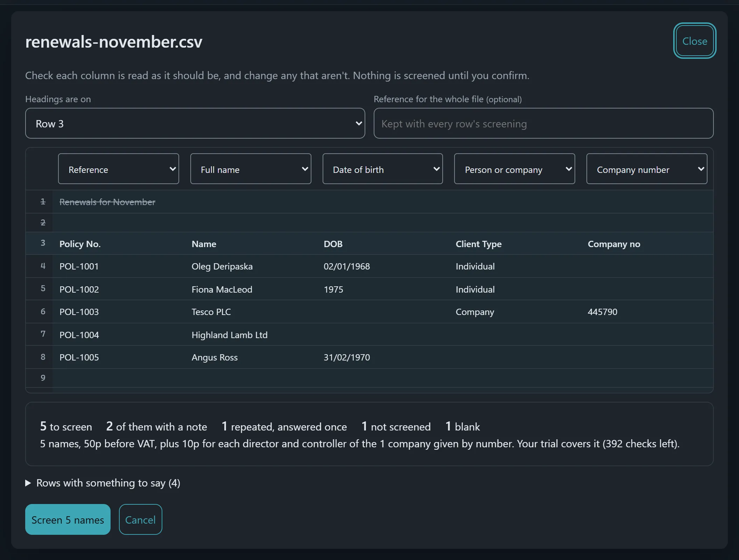Screen dimensions: 739x560
Task: Open the Reference column mapping dropdown
Action: point(118,169)
